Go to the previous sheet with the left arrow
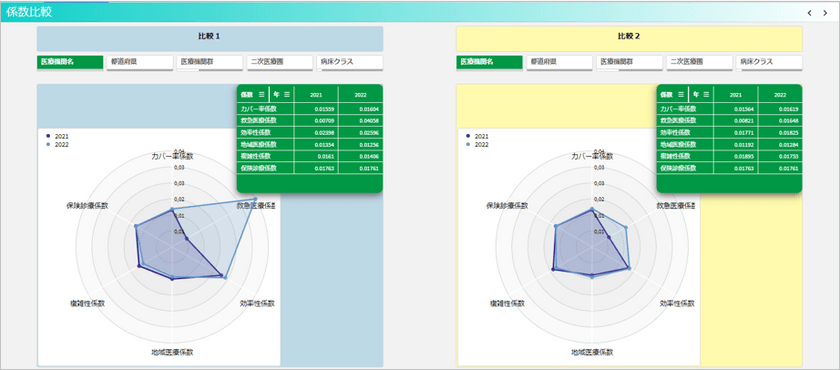 pyautogui.click(x=809, y=13)
